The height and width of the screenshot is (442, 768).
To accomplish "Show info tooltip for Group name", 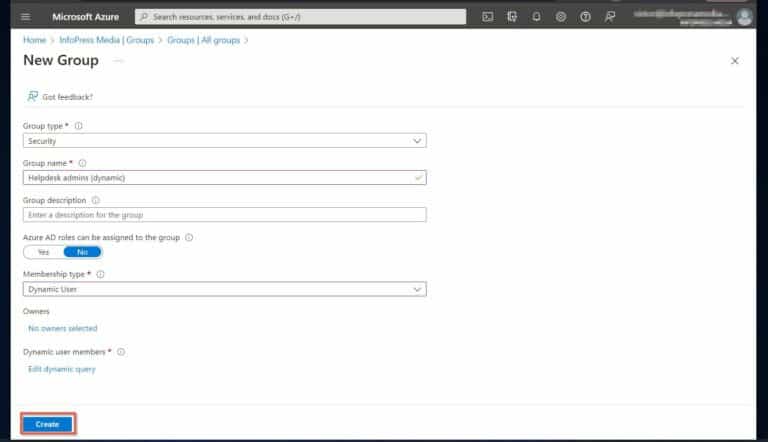I will [82, 163].
